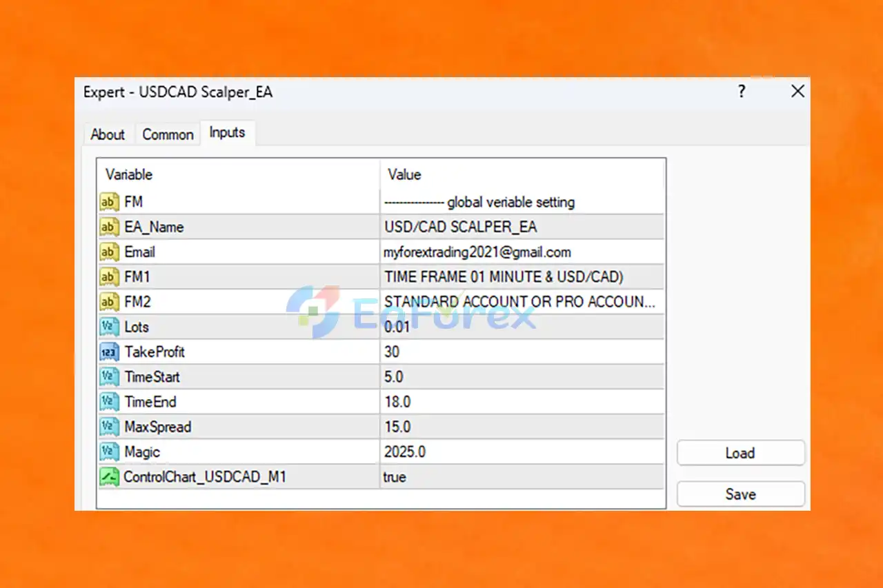Click the integer icon beside TakeProfit
This screenshot has height=588, width=883.
(109, 352)
